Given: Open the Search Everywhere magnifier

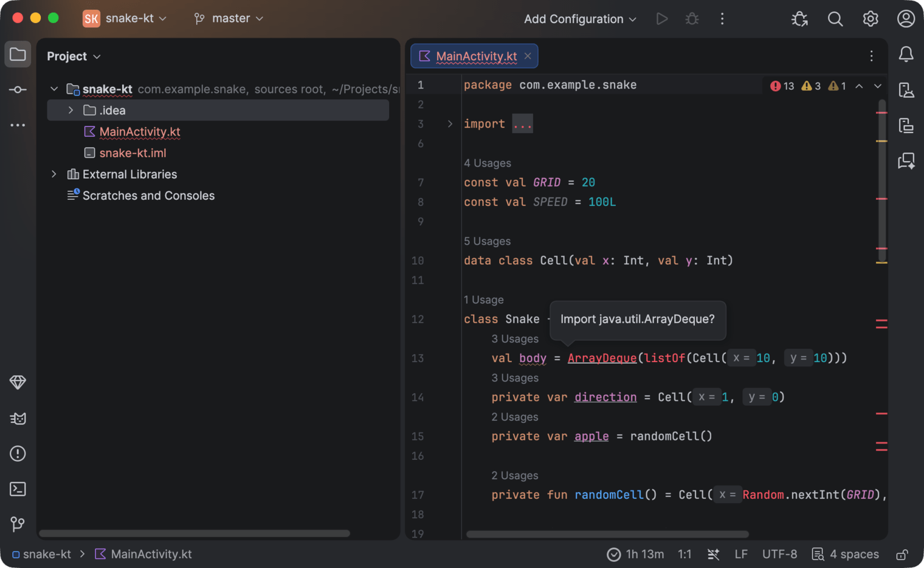Looking at the screenshot, I should (835, 19).
